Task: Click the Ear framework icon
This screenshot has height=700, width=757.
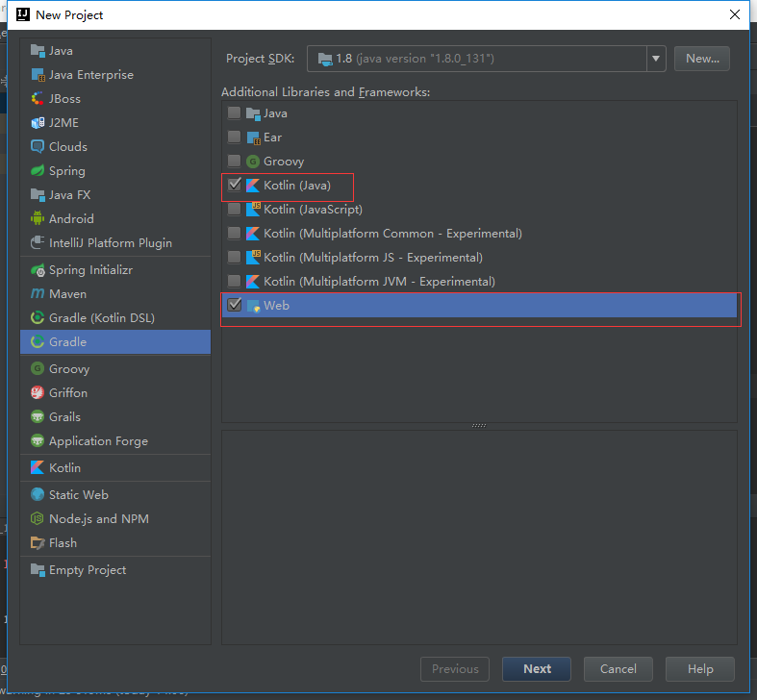Action: point(253,137)
